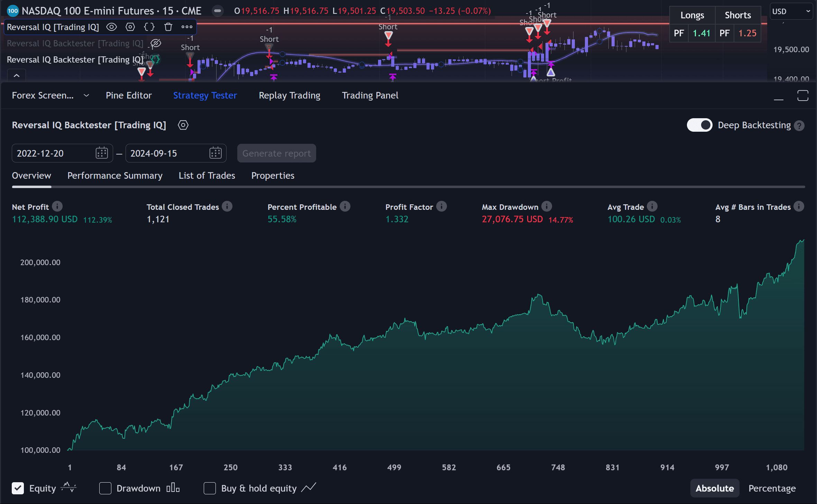
Task: Maximize the bottom panel
Action: 803,96
